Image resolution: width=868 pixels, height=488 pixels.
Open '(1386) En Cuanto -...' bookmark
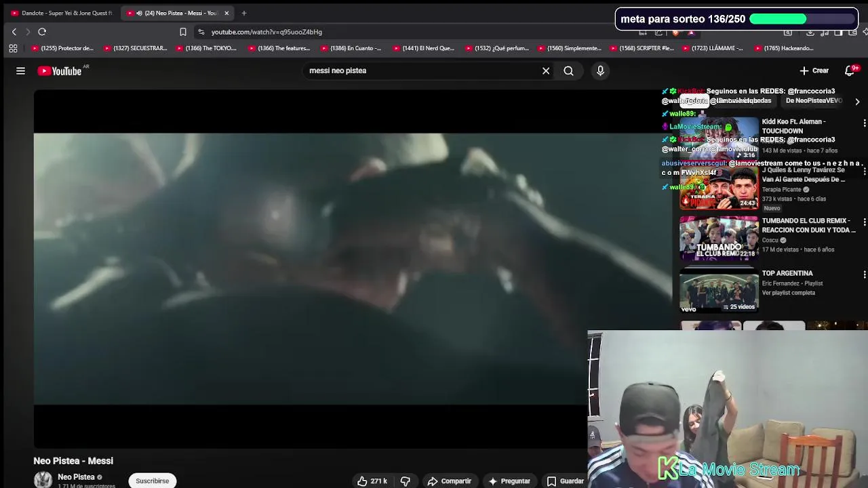click(351, 48)
